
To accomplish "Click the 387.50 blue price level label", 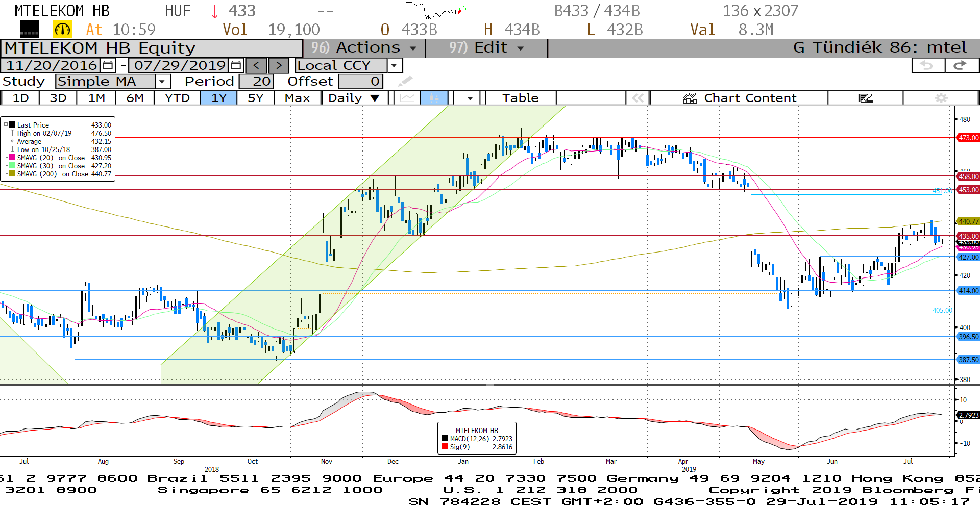I will tap(968, 360).
